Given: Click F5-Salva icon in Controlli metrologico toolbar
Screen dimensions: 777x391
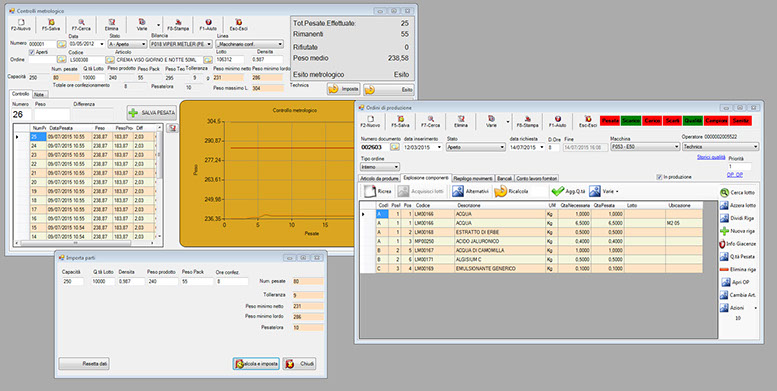Looking at the screenshot, I should (51, 22).
